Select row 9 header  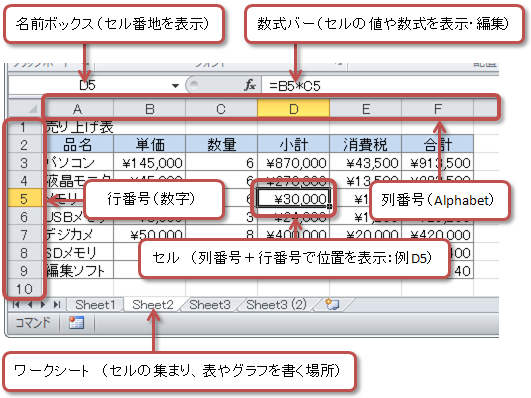click(23, 271)
